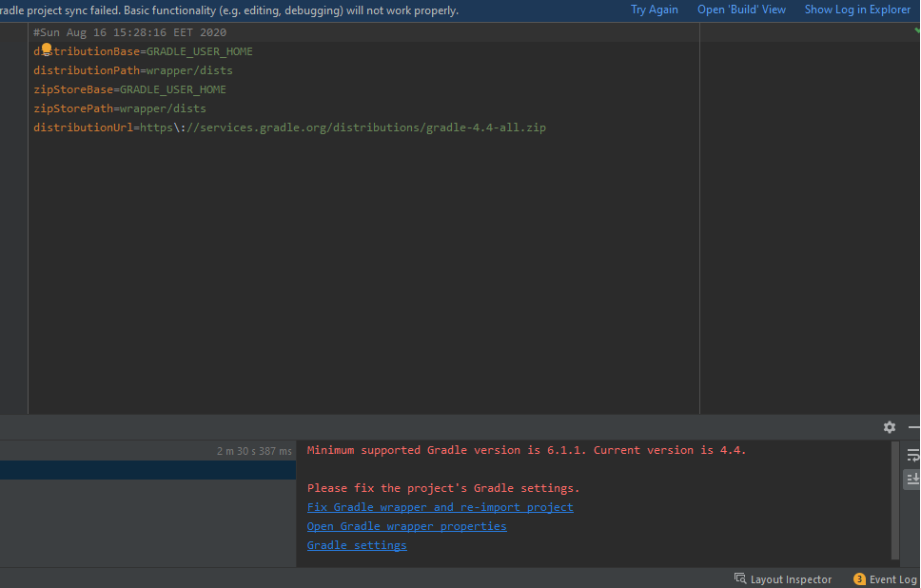The width and height of the screenshot is (921, 588).
Task: Hide the Build panel with the minimize dash
Action: click(x=914, y=427)
